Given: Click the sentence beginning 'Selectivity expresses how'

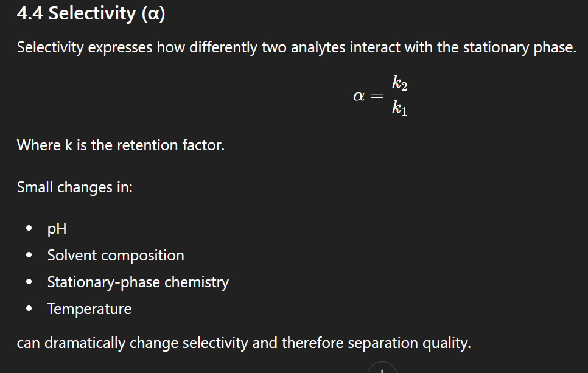Looking at the screenshot, I should point(296,47).
